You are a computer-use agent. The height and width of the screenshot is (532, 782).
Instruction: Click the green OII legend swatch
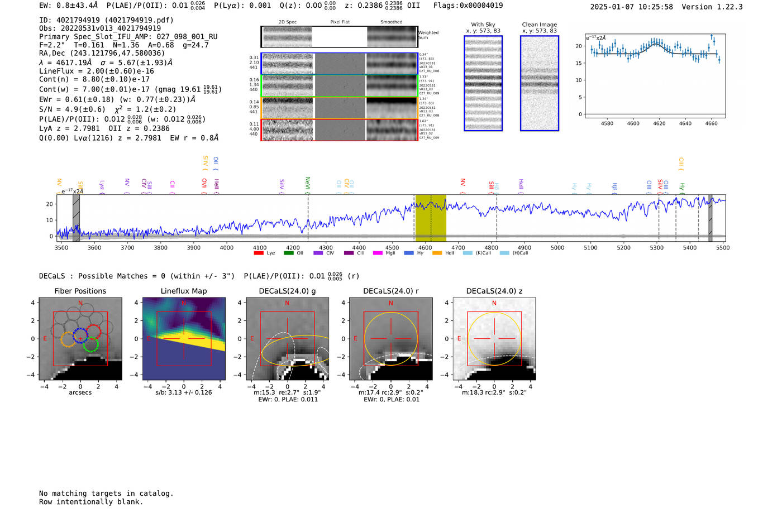coord(288,253)
